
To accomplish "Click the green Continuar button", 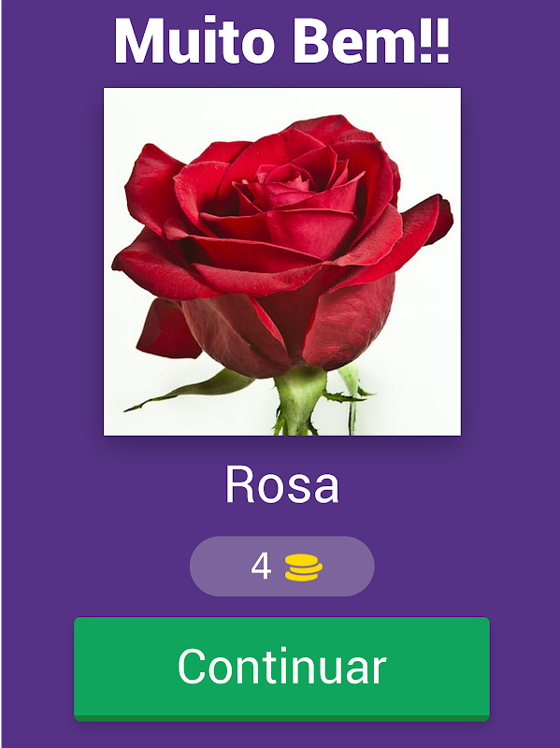I will click(281, 669).
